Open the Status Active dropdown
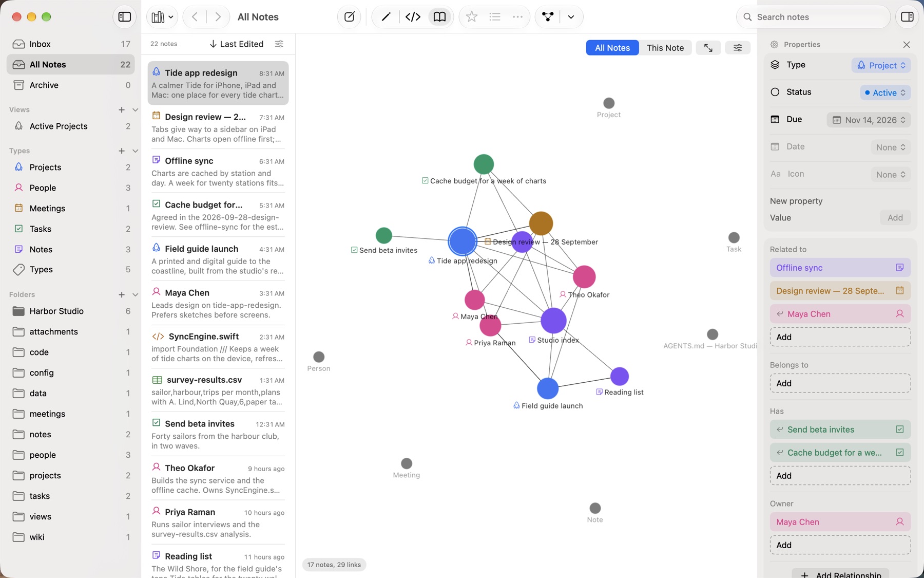This screenshot has height=578, width=924. (885, 92)
